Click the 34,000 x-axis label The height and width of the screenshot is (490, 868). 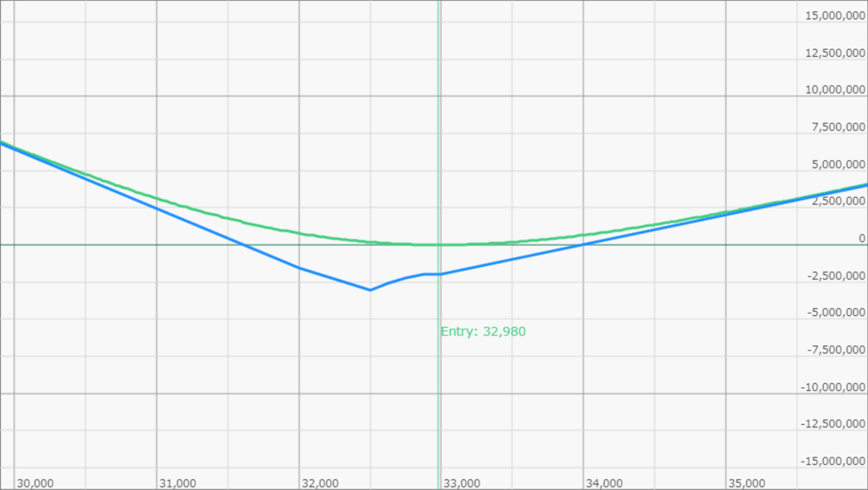pos(604,483)
